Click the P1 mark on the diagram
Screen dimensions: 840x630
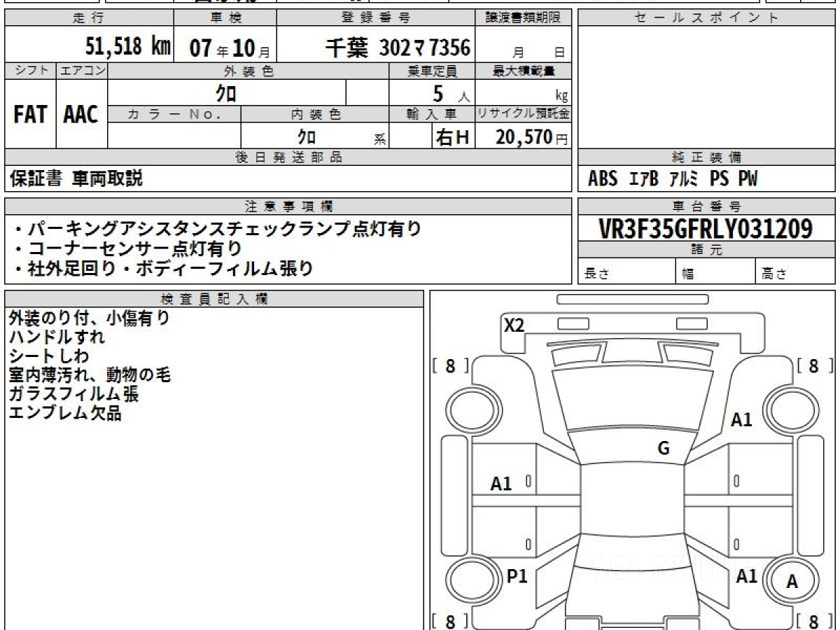click(517, 576)
